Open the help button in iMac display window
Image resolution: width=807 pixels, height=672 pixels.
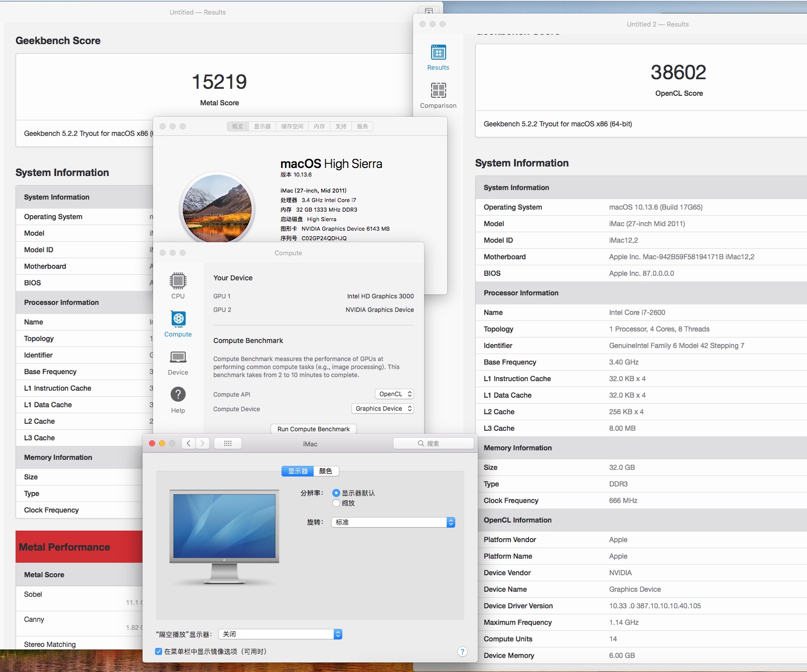(462, 651)
